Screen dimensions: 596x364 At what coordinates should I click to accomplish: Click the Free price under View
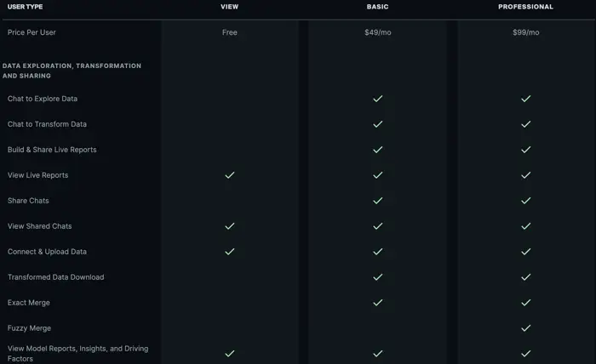[229, 32]
